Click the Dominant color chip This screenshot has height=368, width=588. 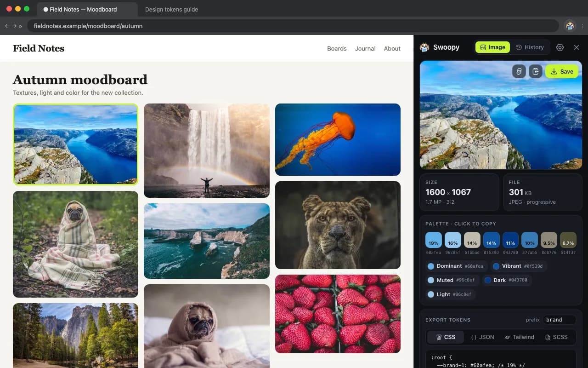[x=457, y=266]
